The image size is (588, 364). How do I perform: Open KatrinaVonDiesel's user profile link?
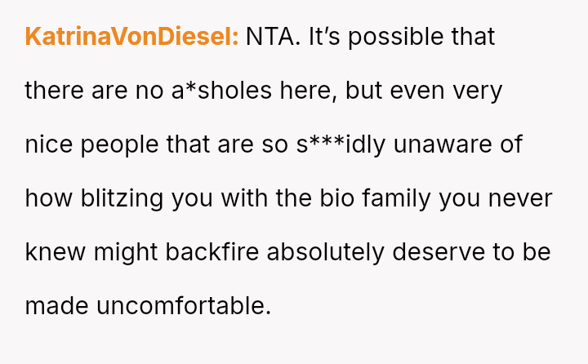tap(131, 38)
